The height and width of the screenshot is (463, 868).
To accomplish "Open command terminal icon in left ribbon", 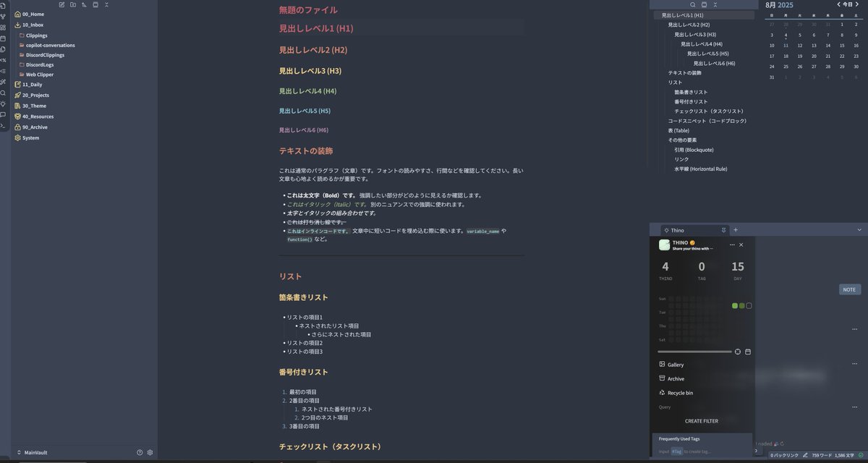I will [x=4, y=126].
